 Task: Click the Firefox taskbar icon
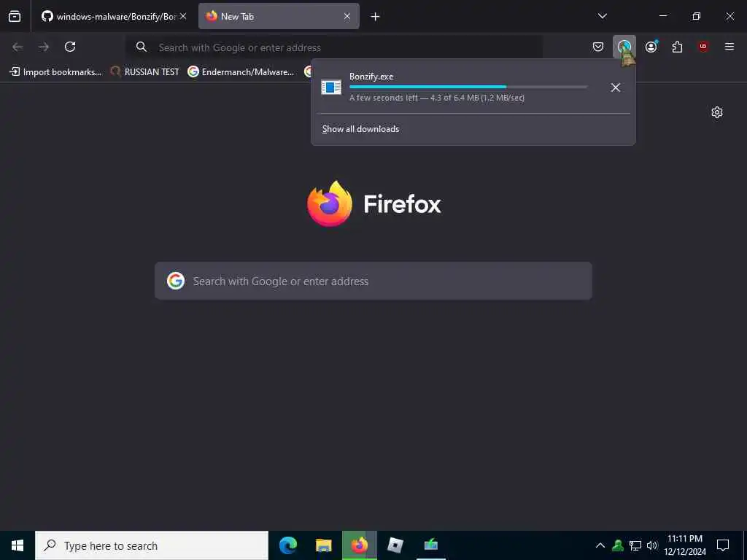(x=360, y=545)
